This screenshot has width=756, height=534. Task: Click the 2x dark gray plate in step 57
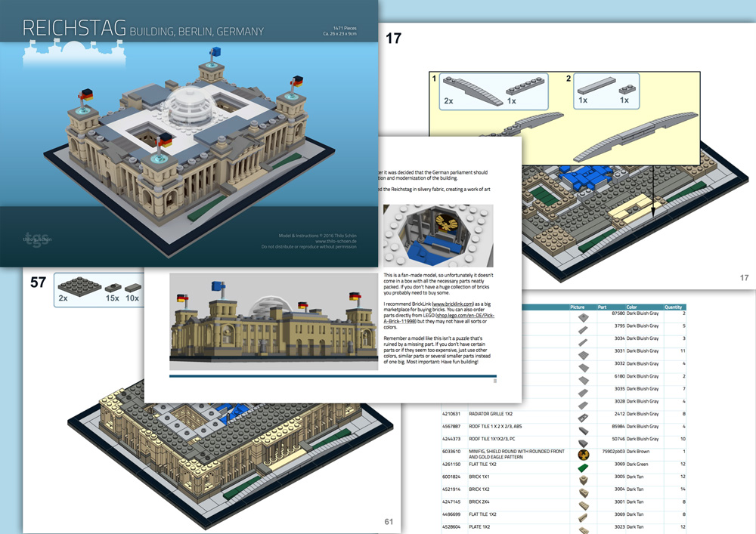(73, 286)
